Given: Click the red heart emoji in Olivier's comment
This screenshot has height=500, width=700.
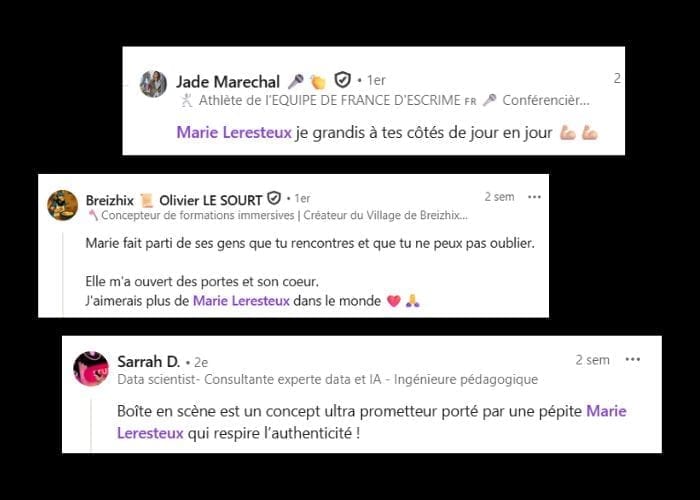Looking at the screenshot, I should click(394, 301).
